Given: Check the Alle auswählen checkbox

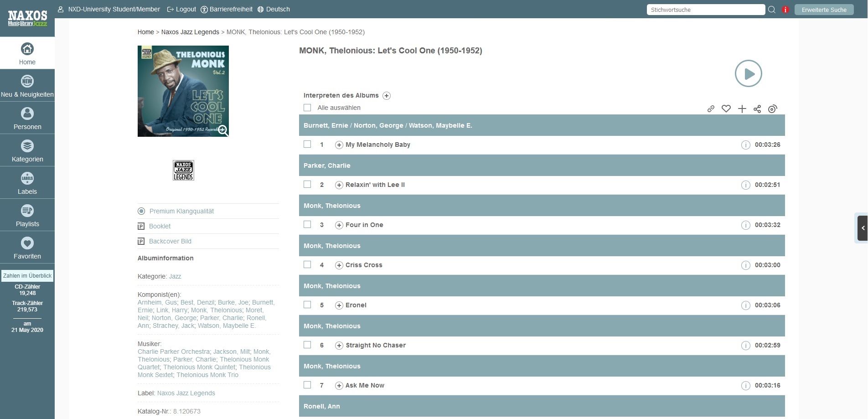Looking at the screenshot, I should pyautogui.click(x=307, y=108).
